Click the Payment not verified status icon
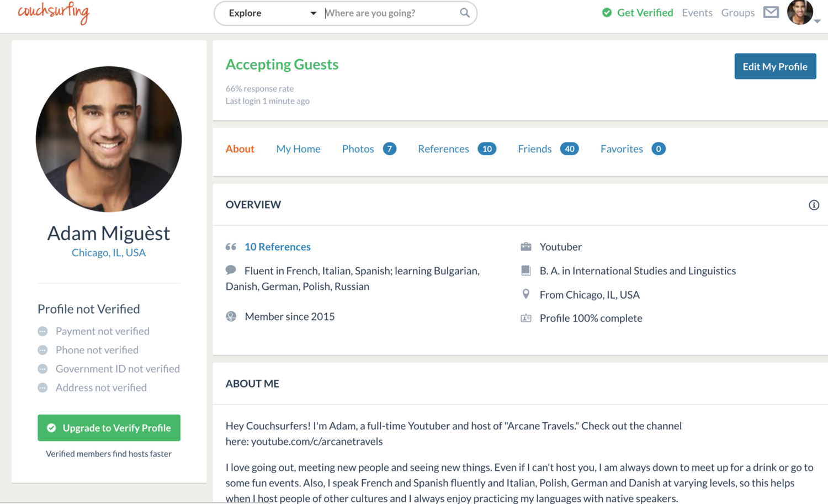Viewport: 828px width, 504px height. coord(43,331)
